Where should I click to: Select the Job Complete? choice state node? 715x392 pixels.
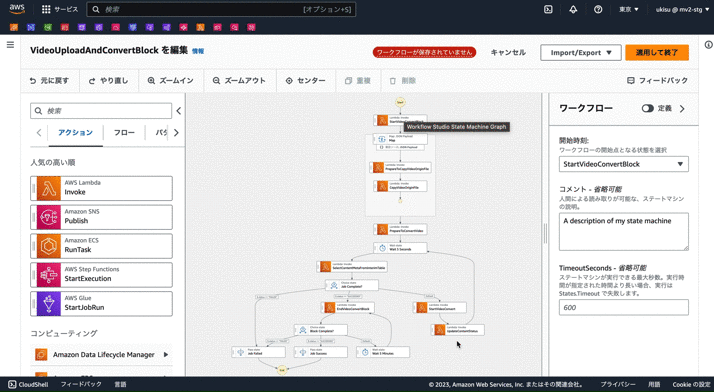coord(352,285)
